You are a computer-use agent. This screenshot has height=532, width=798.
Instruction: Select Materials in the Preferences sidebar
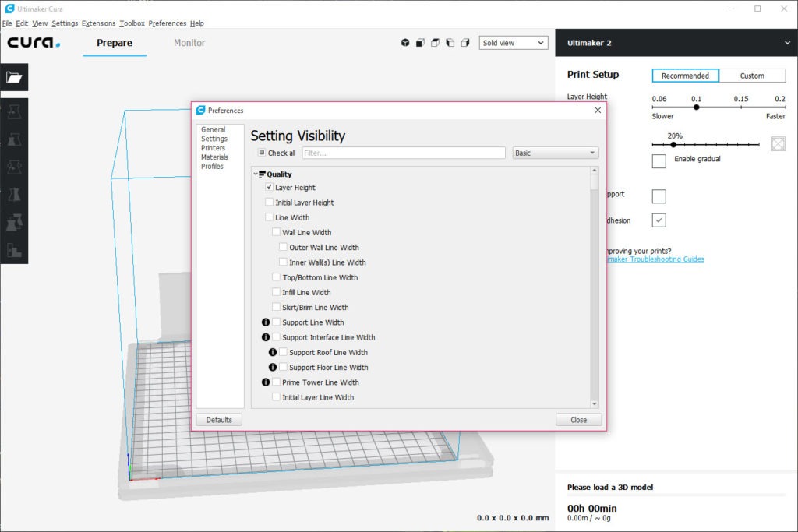click(214, 157)
